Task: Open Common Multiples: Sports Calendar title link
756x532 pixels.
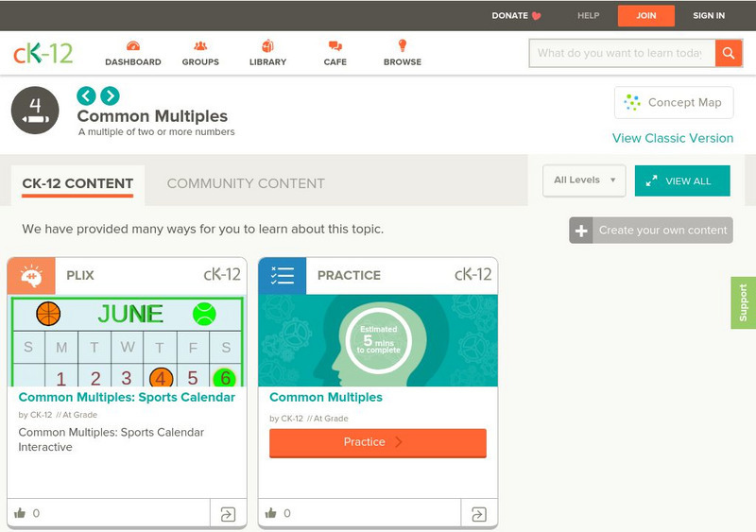Action: (x=127, y=397)
